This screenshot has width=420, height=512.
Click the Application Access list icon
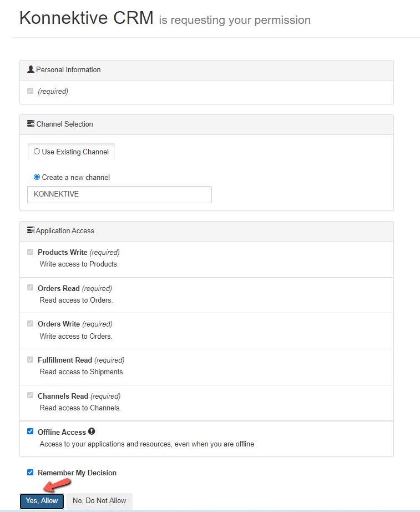[x=31, y=230]
